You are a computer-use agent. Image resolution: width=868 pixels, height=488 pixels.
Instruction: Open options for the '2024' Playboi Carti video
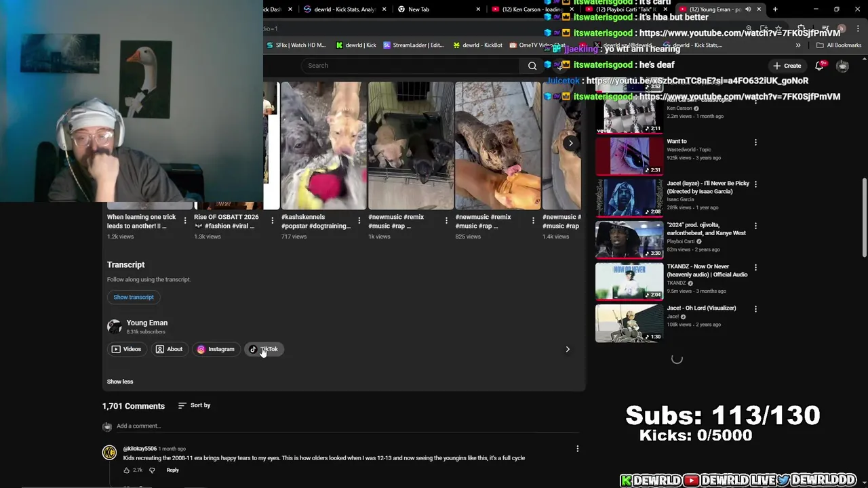pyautogui.click(x=755, y=226)
